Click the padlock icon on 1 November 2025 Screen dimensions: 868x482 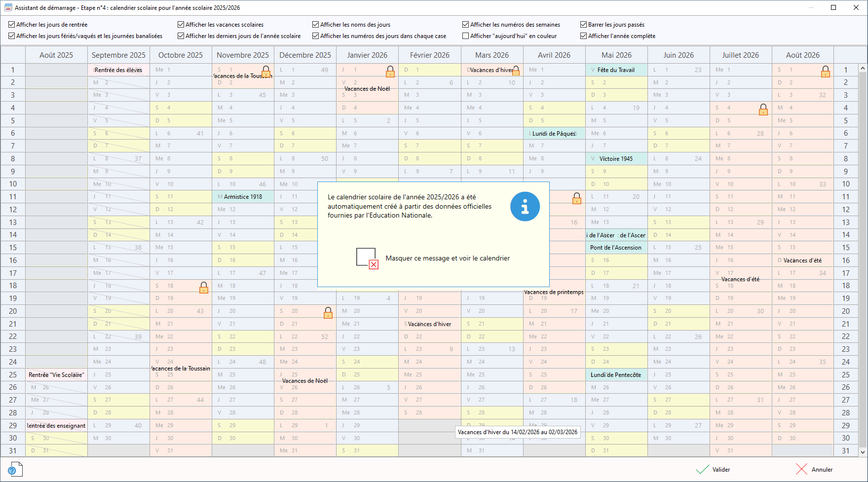(266, 71)
